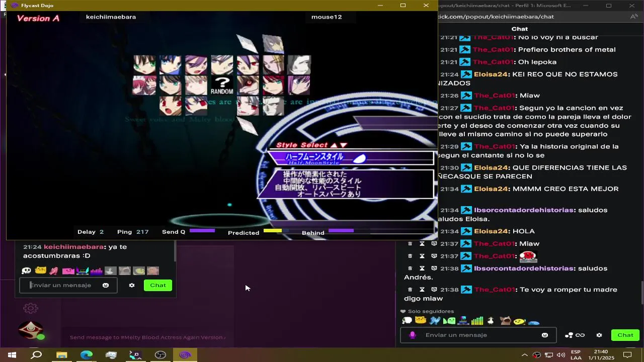Pick the yellow cat emote in left chat
Screen dimensions: 644x362
click(41, 270)
